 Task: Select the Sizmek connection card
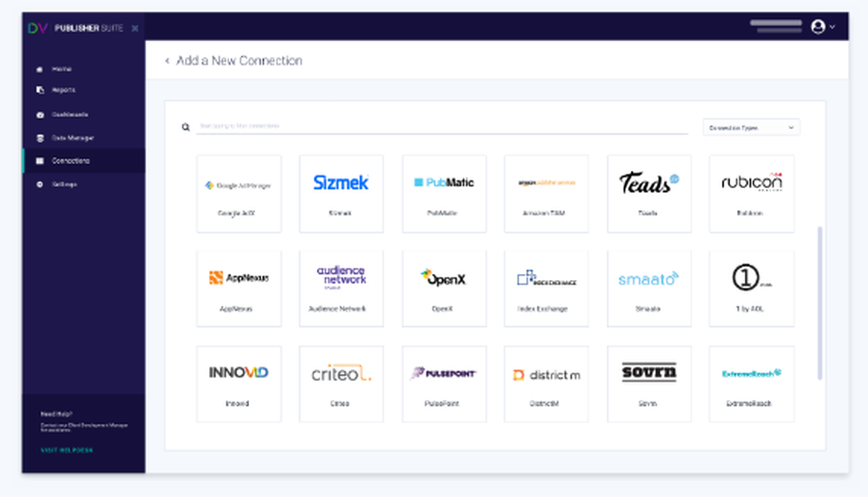(341, 193)
